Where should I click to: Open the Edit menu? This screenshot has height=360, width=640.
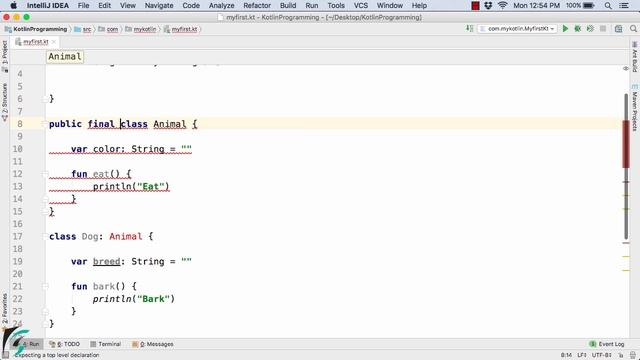[104, 5]
